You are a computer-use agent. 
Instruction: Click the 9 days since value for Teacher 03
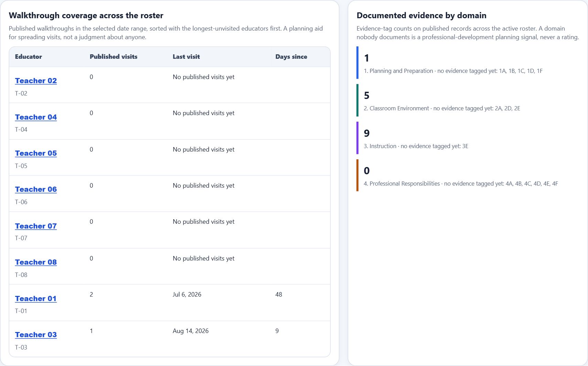(x=277, y=331)
